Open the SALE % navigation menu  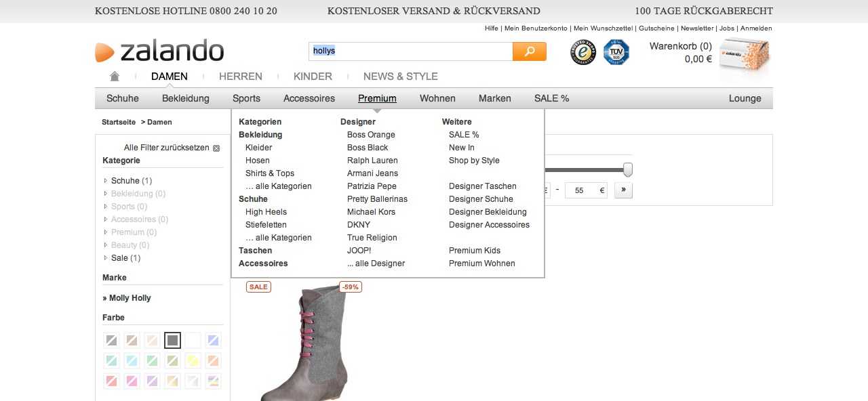tap(551, 98)
